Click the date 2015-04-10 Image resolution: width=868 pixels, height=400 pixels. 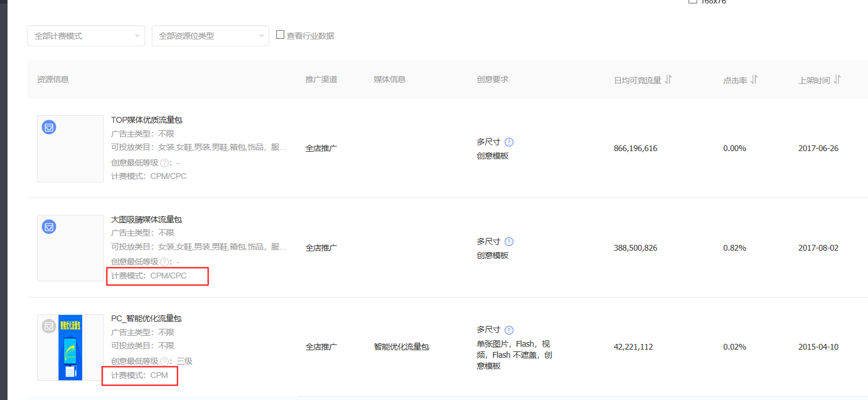pos(818,347)
